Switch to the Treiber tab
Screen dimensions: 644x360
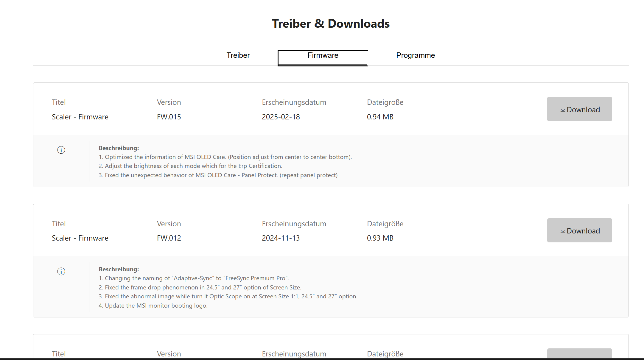[238, 55]
